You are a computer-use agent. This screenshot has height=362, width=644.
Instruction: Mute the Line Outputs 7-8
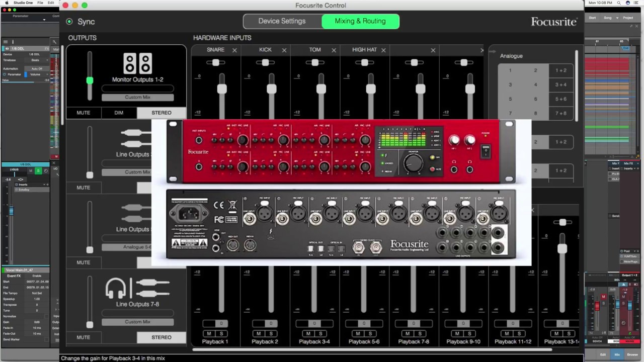point(84,337)
